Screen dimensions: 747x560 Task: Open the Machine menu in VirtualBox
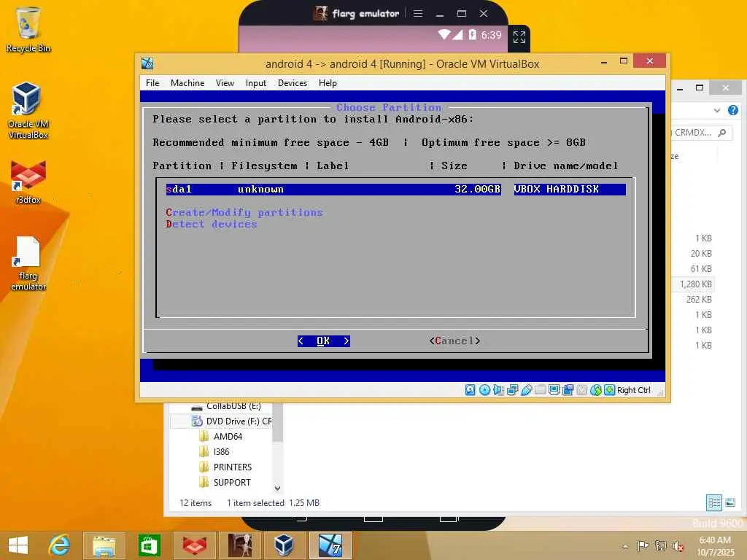point(187,83)
